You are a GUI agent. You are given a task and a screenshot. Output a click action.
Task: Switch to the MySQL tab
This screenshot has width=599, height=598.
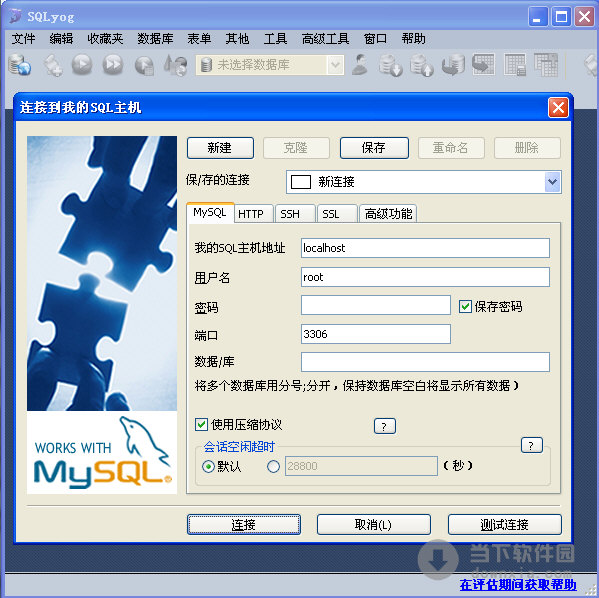tap(210, 212)
